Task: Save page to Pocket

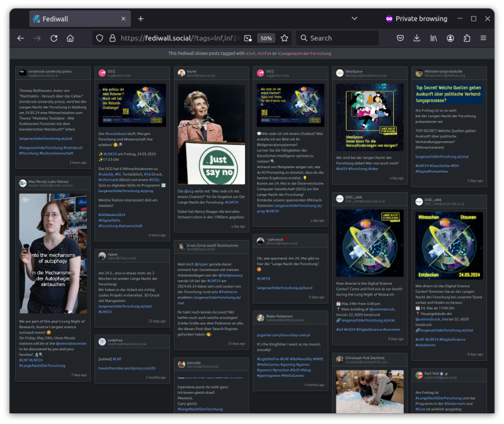Action: tap(400, 38)
